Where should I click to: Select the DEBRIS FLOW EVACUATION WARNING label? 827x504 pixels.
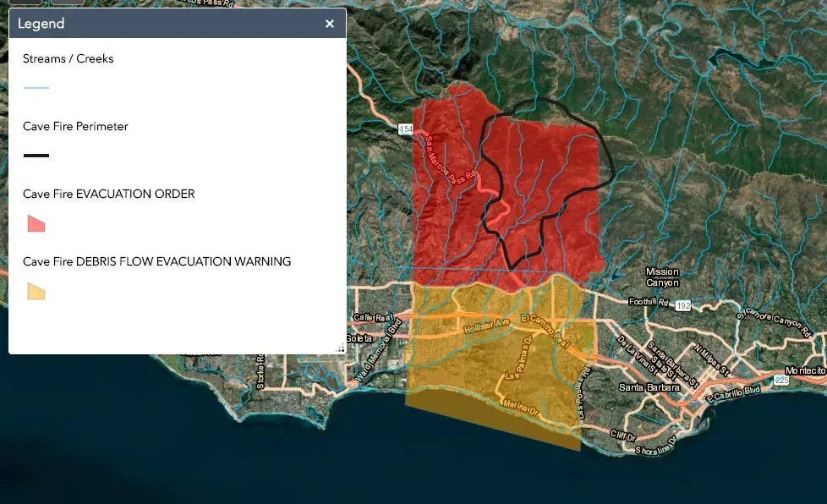[156, 262]
